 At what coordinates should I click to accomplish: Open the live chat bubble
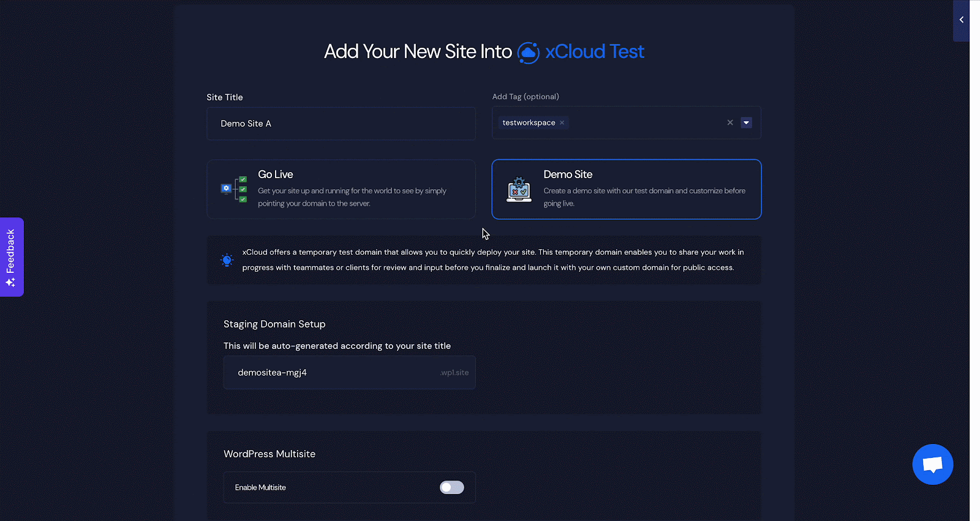click(932, 464)
